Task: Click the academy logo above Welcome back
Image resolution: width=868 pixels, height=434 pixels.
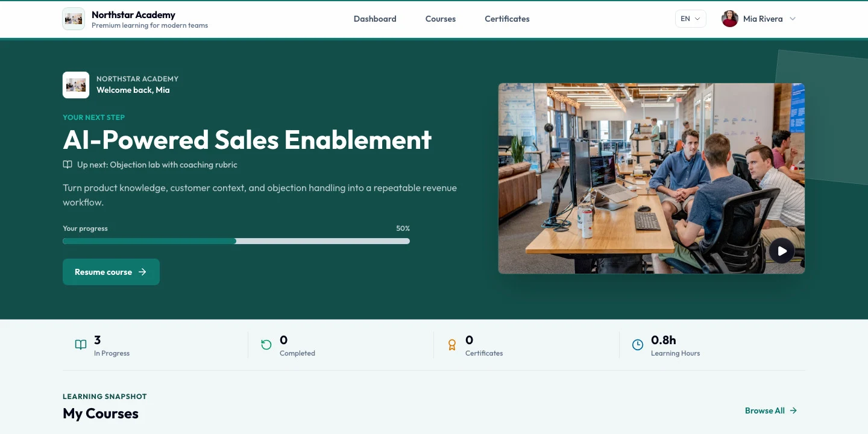Action: [x=76, y=85]
